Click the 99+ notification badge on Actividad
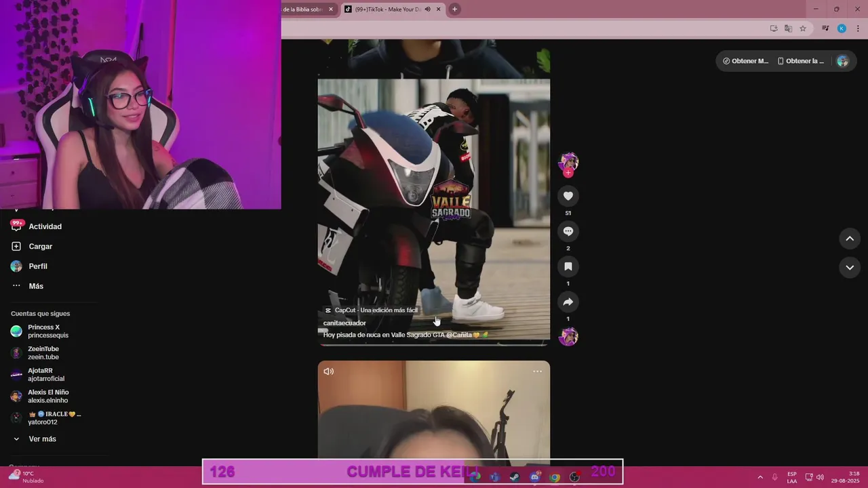The width and height of the screenshot is (868, 488). (x=18, y=222)
